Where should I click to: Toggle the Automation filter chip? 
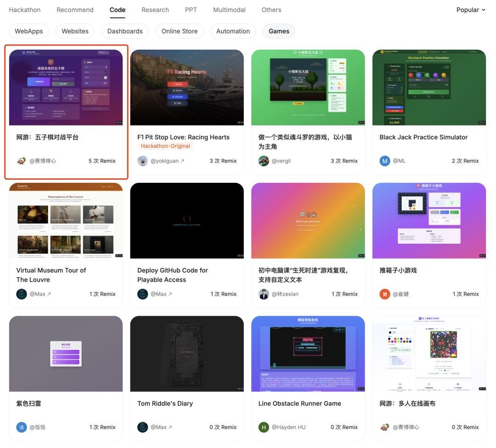233,31
